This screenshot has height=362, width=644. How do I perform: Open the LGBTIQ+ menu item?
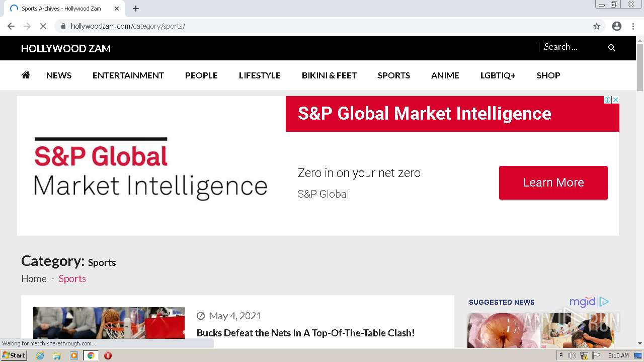[498, 75]
